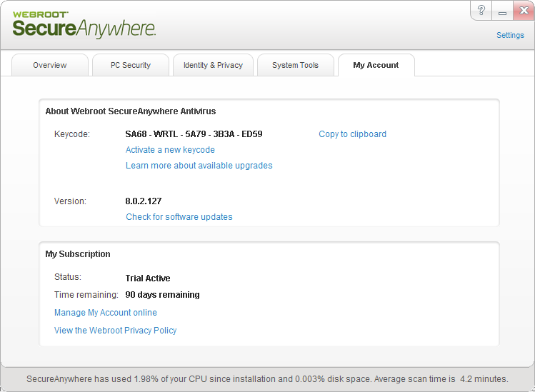535x392 pixels.
Task: Open help with the question mark icon
Action: coord(481,10)
